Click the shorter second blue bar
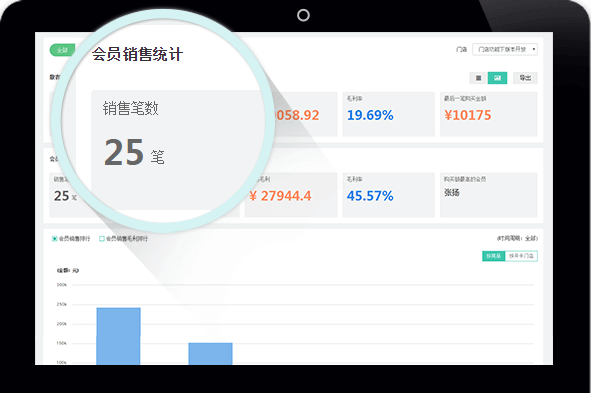The image size is (591, 393). click(x=210, y=354)
